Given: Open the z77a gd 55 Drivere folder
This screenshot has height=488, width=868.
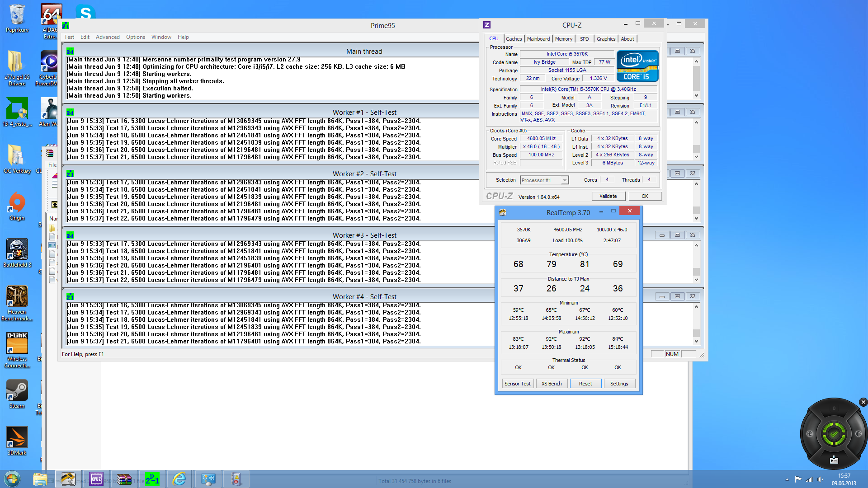Looking at the screenshot, I should point(17,68).
